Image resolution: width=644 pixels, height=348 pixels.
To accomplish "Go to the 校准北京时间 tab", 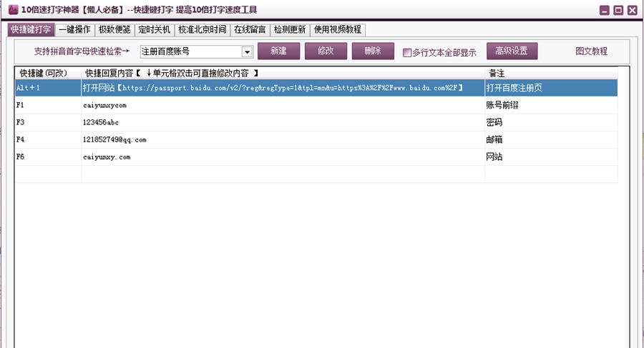I will (202, 29).
